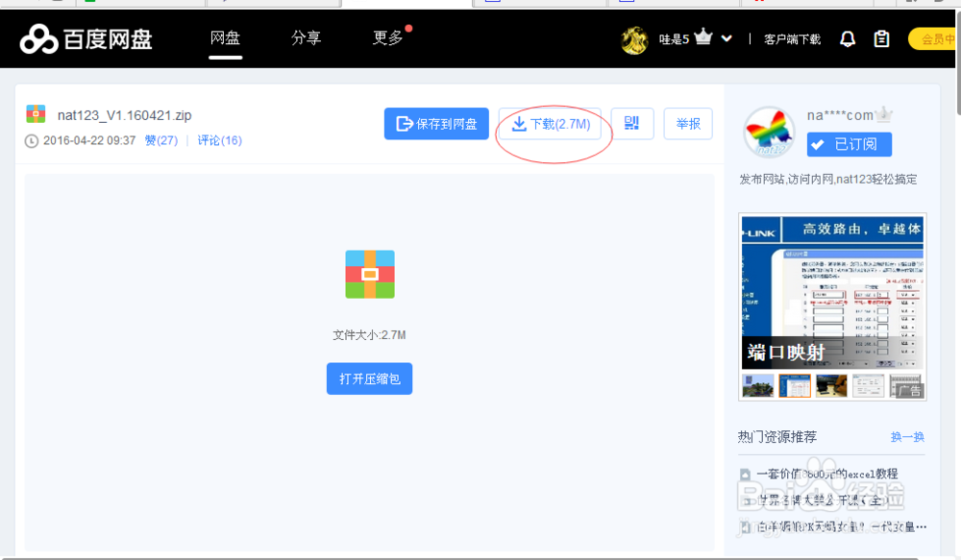Open the clipboard notes icon
Viewport: 961px width, 560px height.
click(x=882, y=39)
